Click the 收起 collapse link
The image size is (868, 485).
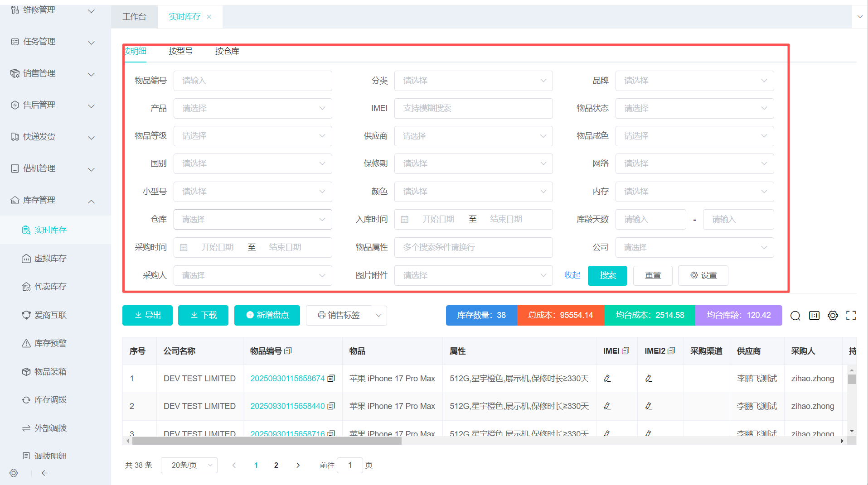(572, 275)
